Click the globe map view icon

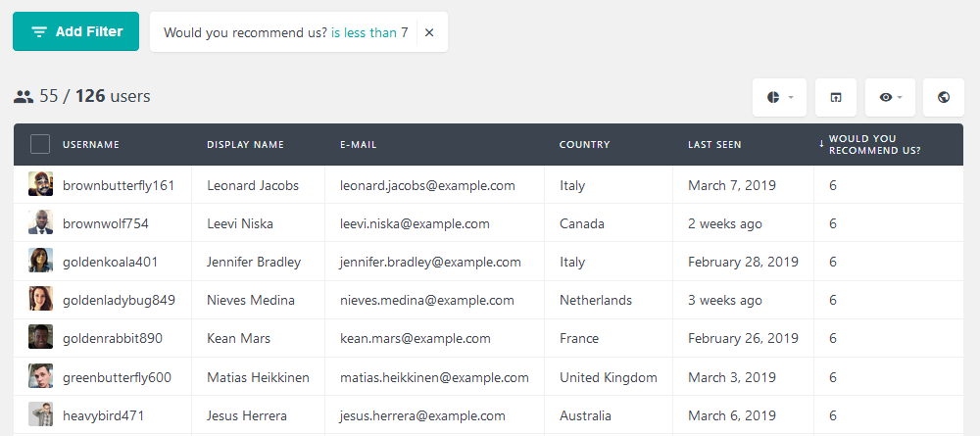(944, 97)
